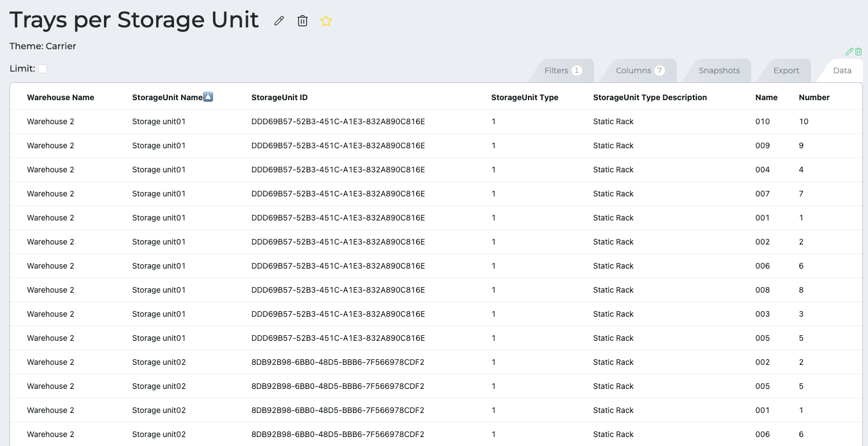Click the StorageUnit Type Description column header
The height and width of the screenshot is (446, 868).
tap(650, 97)
